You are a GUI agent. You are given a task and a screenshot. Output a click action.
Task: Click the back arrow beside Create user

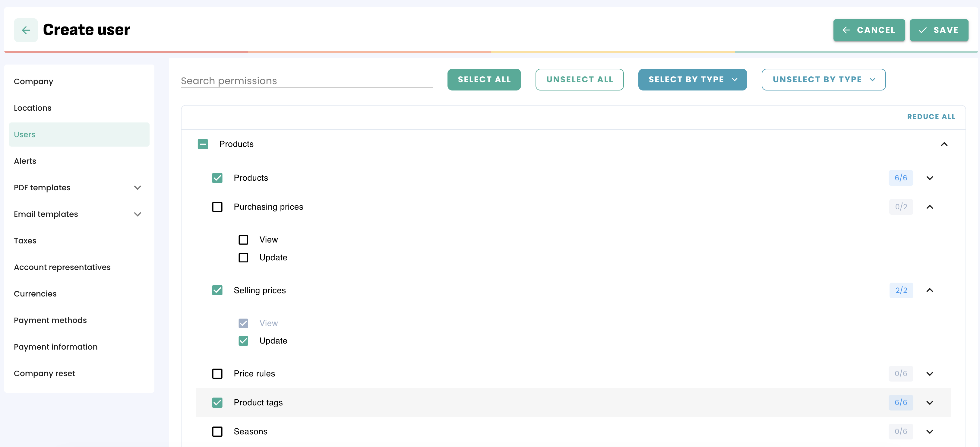coord(26,30)
